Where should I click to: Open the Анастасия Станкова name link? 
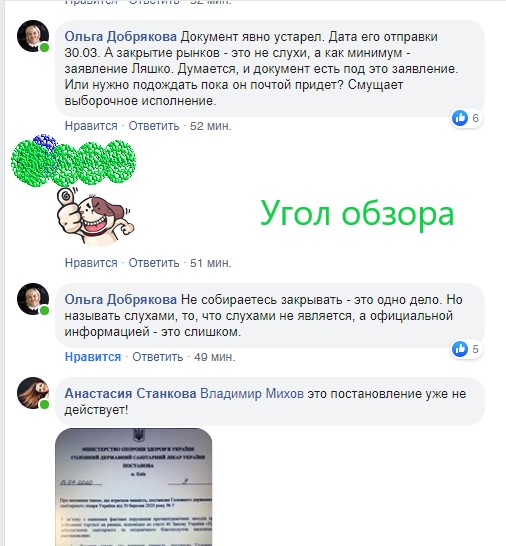131,393
